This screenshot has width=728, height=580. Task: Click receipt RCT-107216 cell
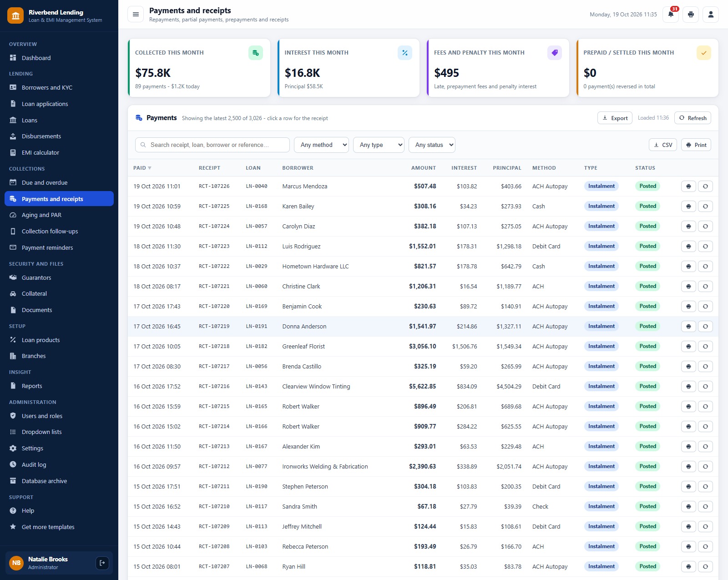point(214,387)
